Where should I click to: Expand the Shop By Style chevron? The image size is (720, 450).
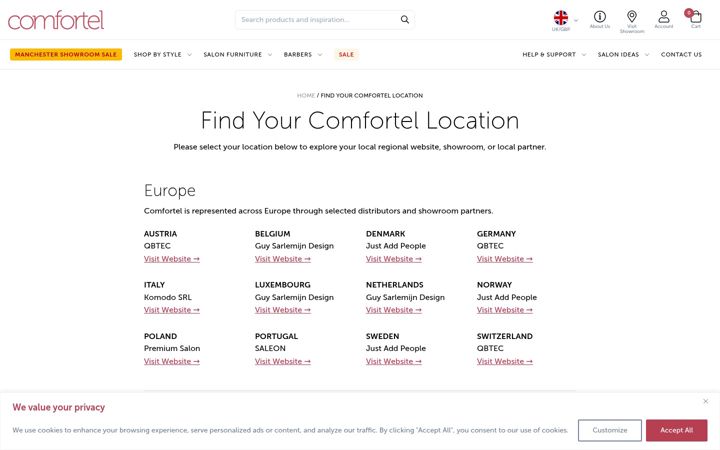[x=189, y=55]
